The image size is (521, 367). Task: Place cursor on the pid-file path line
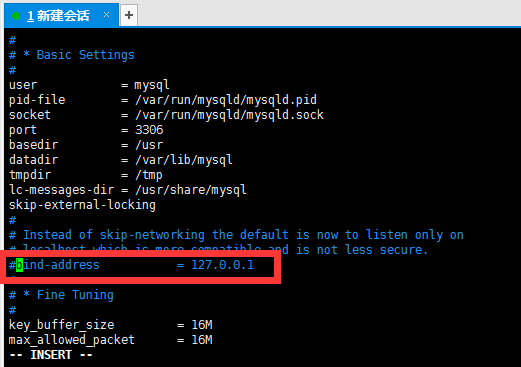coord(163,100)
